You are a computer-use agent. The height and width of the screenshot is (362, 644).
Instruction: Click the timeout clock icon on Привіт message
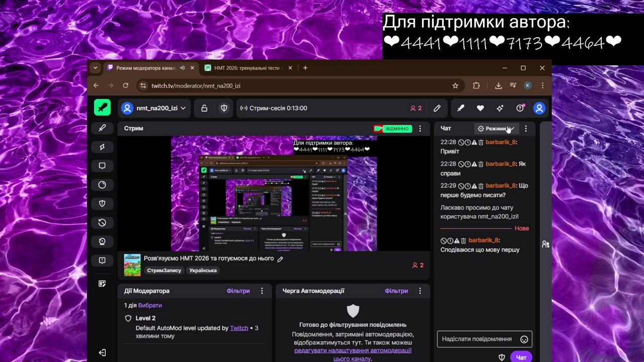467,142
